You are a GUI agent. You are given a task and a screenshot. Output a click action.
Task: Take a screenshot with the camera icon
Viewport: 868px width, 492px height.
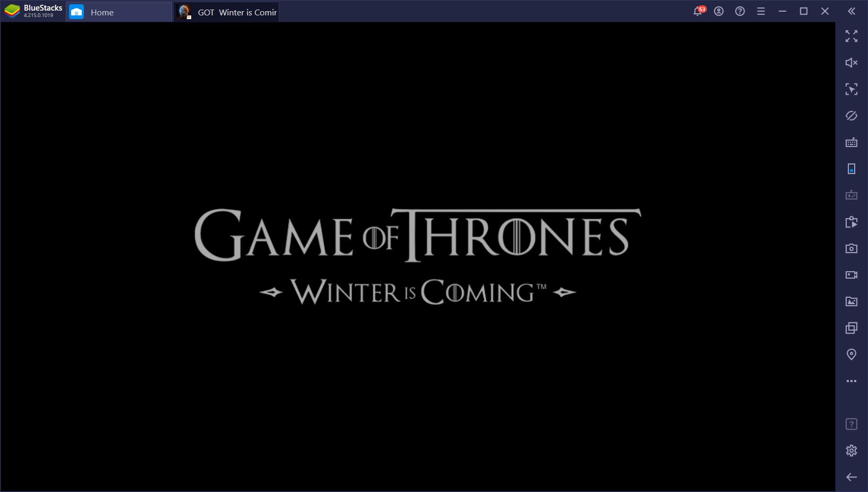[x=852, y=248]
